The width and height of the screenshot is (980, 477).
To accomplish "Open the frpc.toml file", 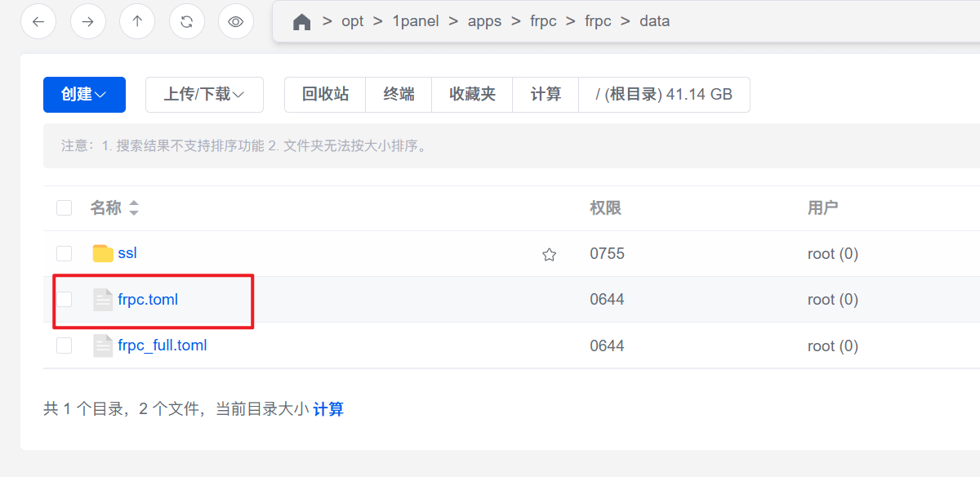I will [x=148, y=300].
